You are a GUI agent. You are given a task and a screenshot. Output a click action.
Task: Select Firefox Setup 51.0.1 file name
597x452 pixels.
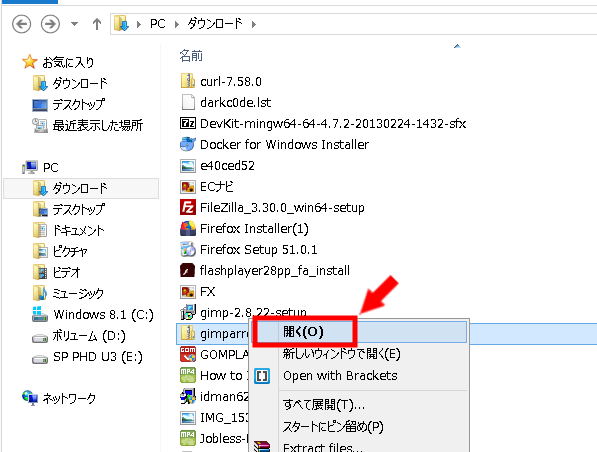coord(259,250)
